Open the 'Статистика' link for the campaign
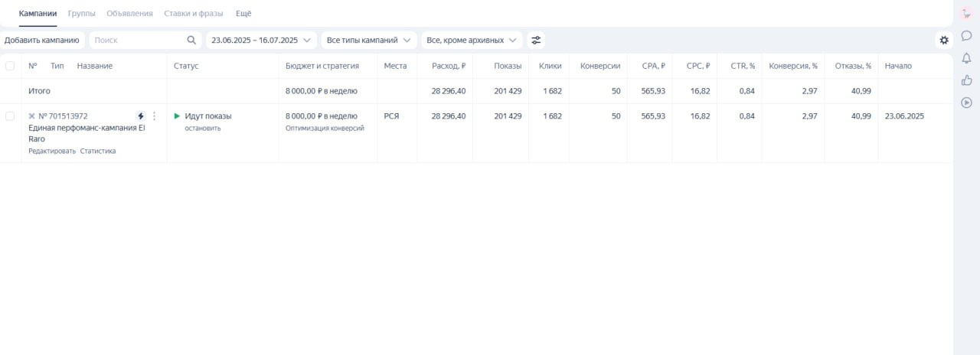980x355 pixels. click(98, 151)
